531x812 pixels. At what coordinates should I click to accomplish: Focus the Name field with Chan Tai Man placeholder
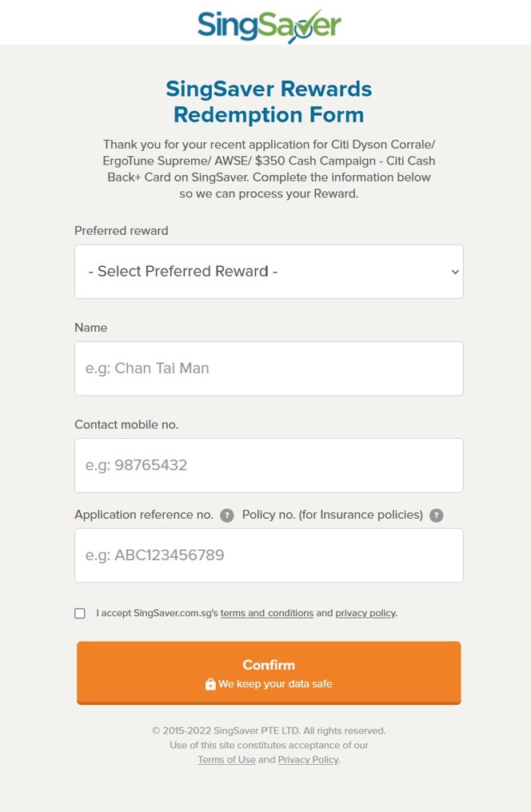[269, 368]
